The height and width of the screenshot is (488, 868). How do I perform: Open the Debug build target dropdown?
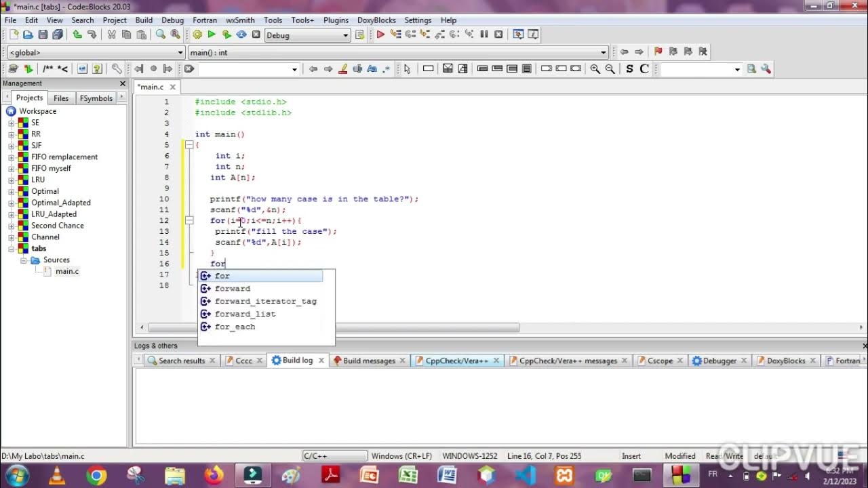(345, 35)
